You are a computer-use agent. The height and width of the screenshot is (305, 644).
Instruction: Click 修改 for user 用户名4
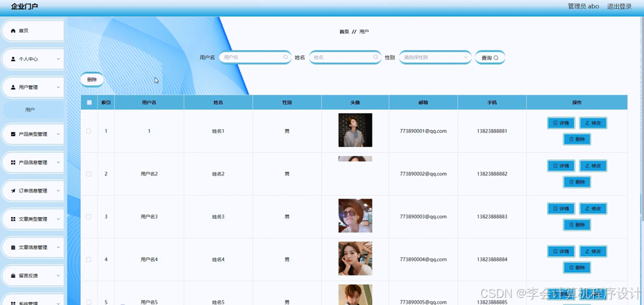(593, 251)
